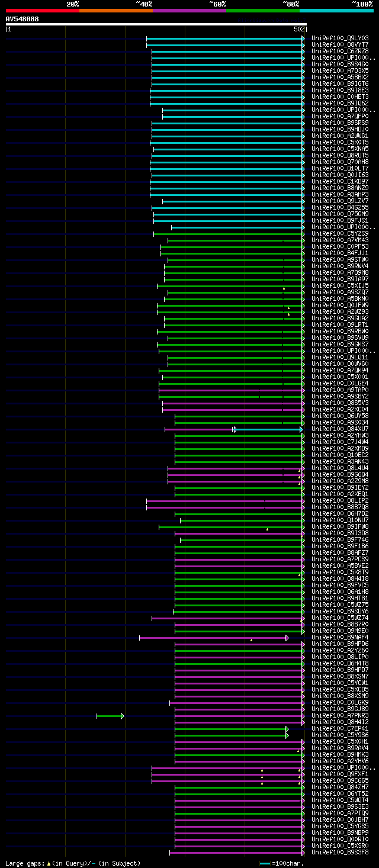
Task: Open hit UniRef100_Q9LY03
Action: coord(340,38)
